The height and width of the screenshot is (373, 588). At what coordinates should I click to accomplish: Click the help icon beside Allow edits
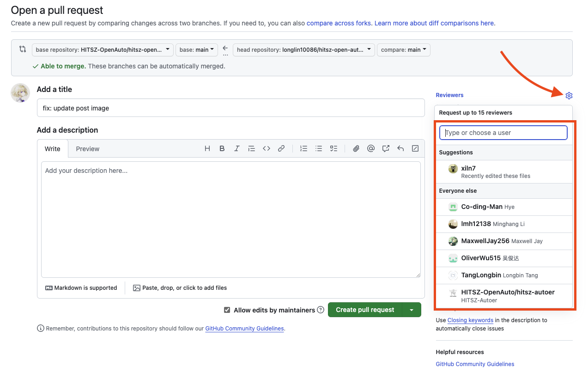coord(321,310)
